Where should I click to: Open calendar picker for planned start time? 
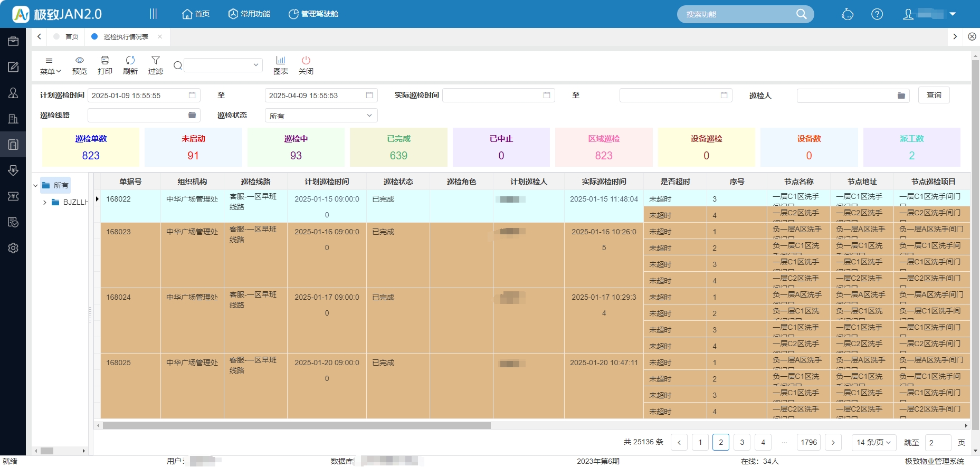coord(192,96)
